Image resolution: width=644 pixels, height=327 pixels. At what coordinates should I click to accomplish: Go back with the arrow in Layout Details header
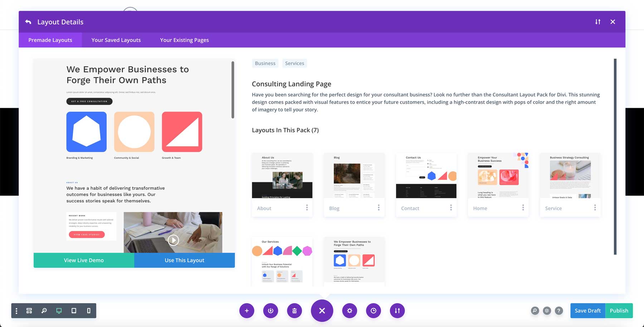(x=28, y=21)
